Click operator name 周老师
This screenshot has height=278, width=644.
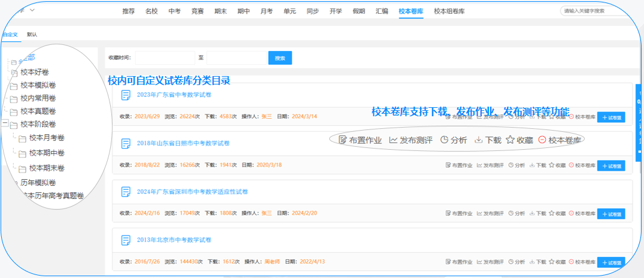[272, 262]
